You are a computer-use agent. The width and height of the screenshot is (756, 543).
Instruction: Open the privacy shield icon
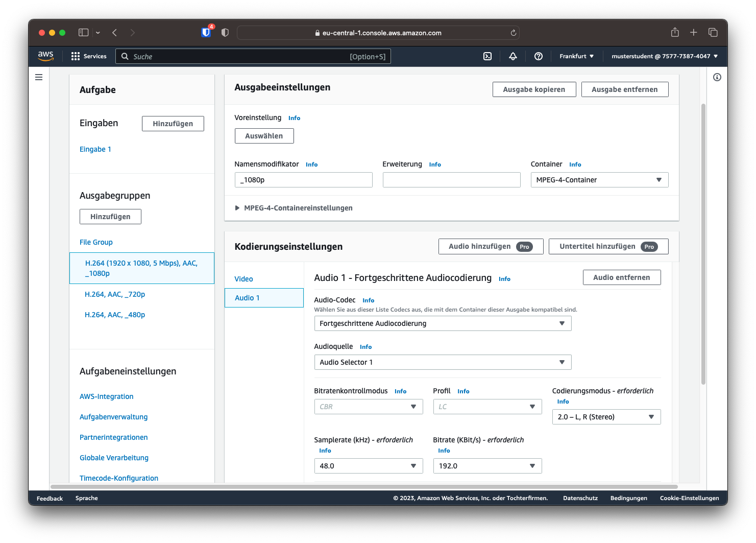pos(225,33)
